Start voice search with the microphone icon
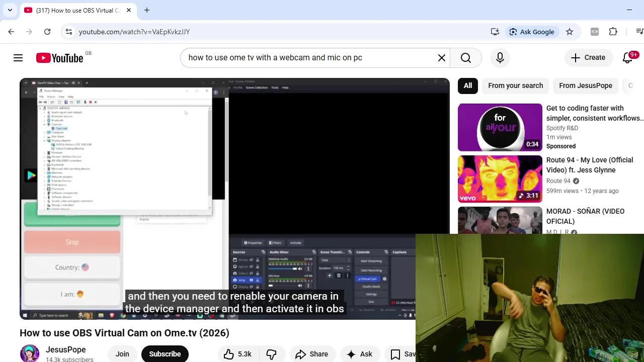The width and height of the screenshot is (644, 362). [500, 58]
